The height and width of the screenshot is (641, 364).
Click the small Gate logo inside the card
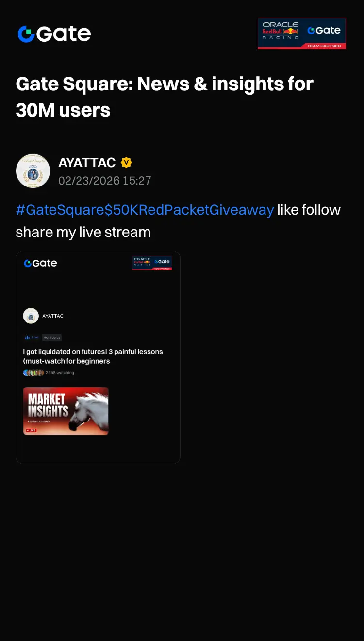point(40,263)
